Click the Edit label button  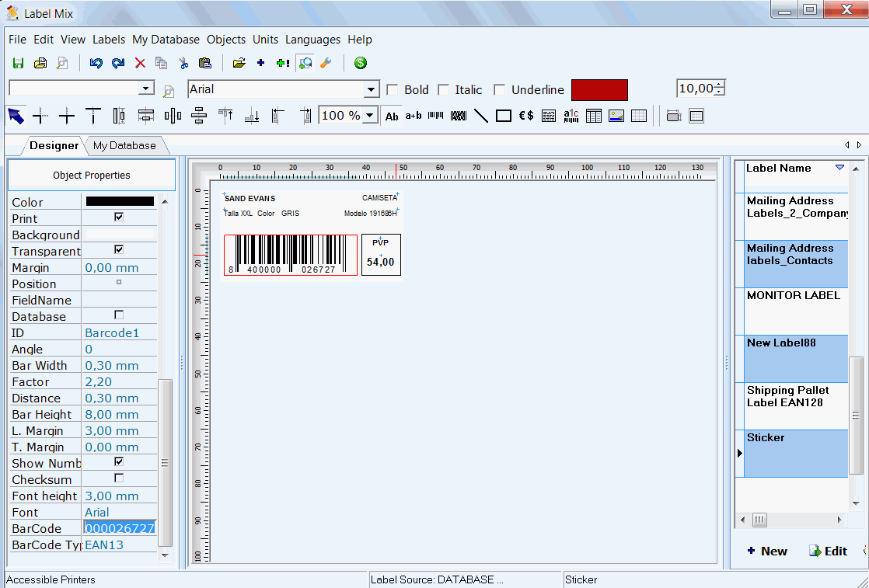(x=828, y=551)
